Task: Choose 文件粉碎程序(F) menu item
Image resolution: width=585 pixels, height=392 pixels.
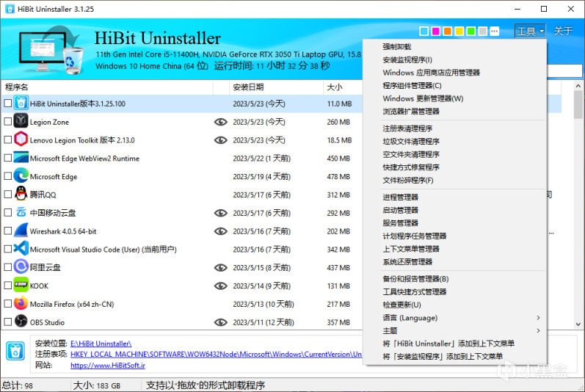Action: [x=455, y=181]
